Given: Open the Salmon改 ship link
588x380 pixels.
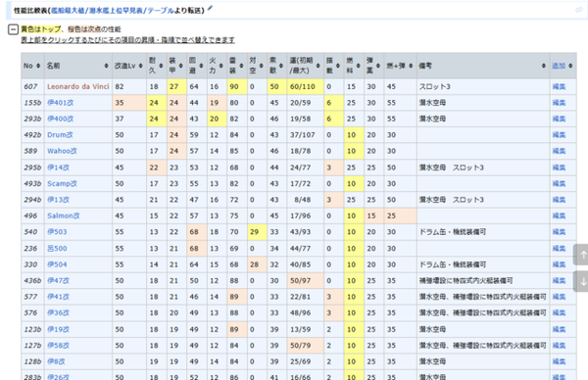Looking at the screenshot, I should pos(64,215).
